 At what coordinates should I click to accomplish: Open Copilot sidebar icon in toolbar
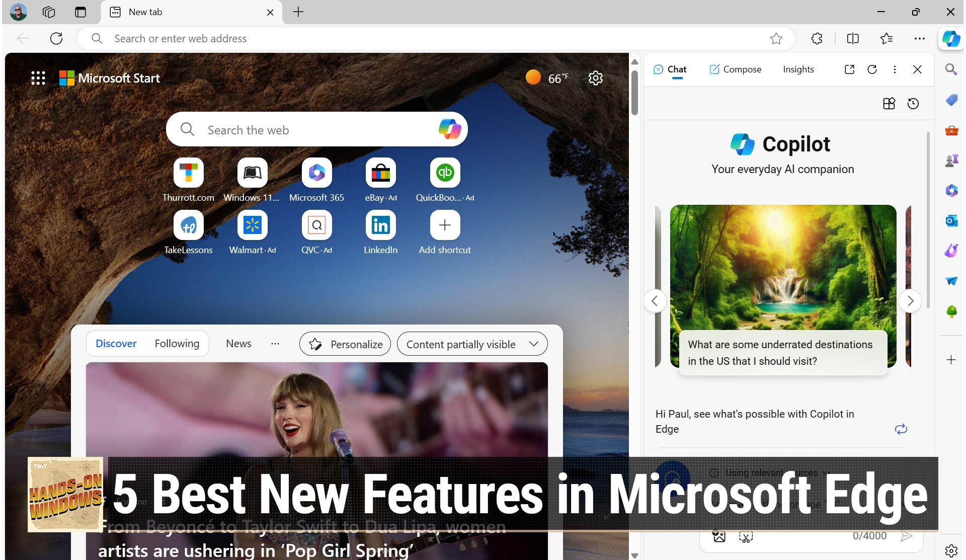[x=950, y=39]
